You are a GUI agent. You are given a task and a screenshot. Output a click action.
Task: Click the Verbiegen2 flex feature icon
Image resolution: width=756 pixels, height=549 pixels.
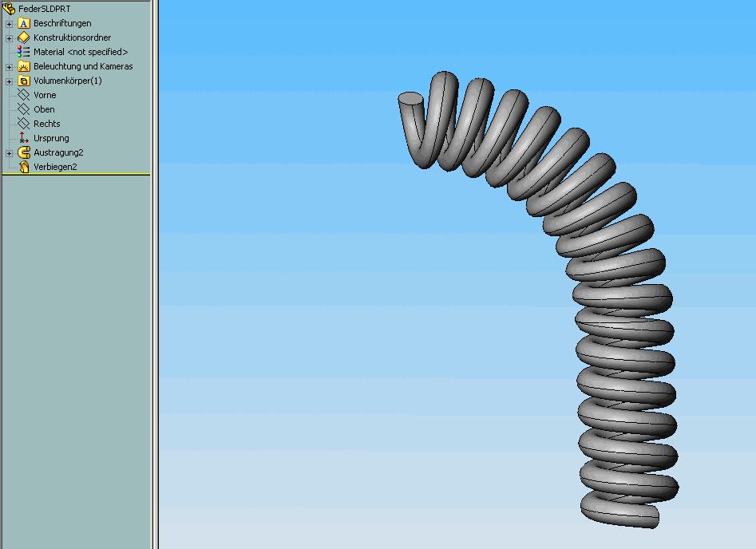(x=22, y=167)
